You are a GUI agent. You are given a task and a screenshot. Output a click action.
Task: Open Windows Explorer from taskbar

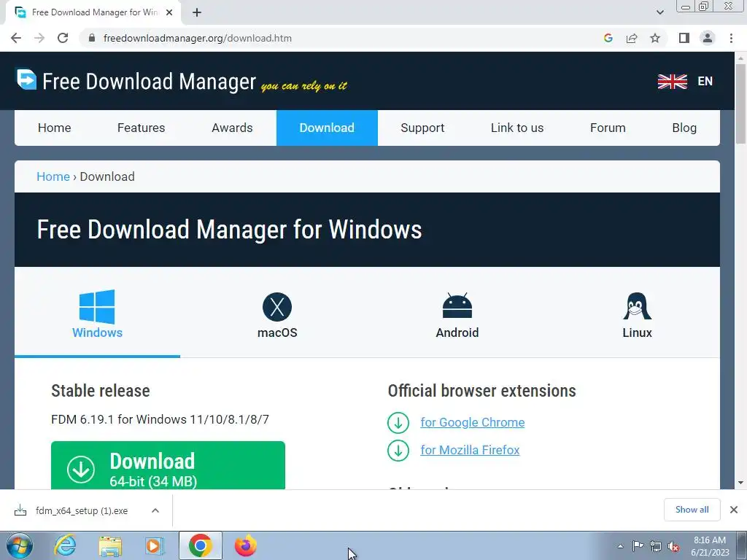(x=110, y=545)
